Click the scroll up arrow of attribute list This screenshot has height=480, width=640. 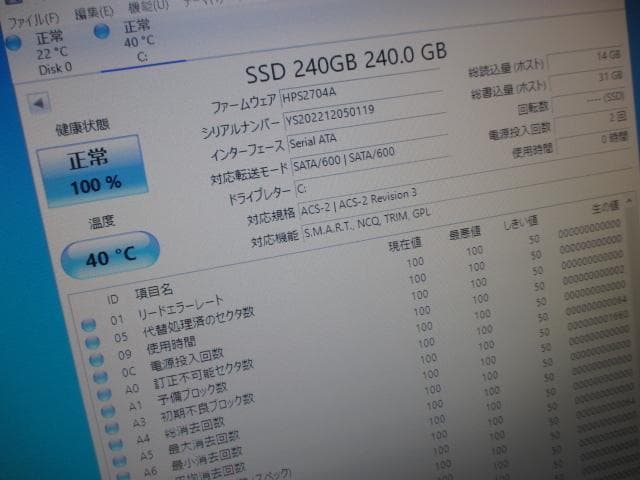coord(629,201)
